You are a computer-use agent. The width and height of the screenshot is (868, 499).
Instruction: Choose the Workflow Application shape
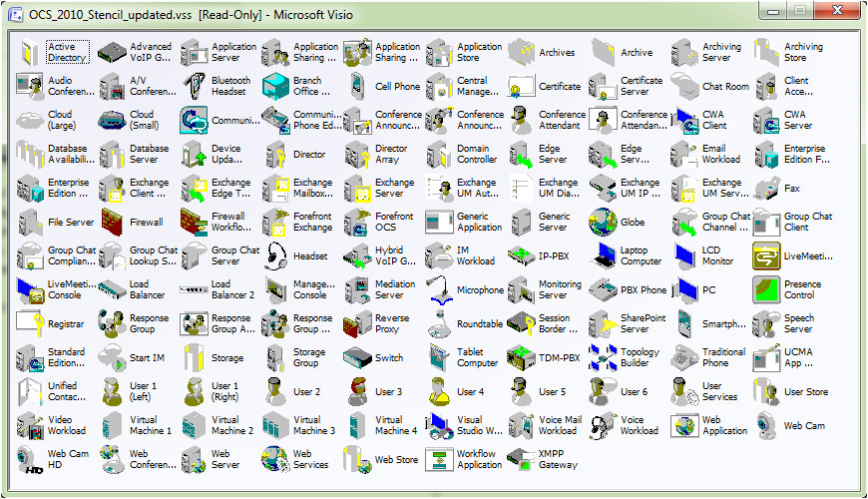click(439, 460)
